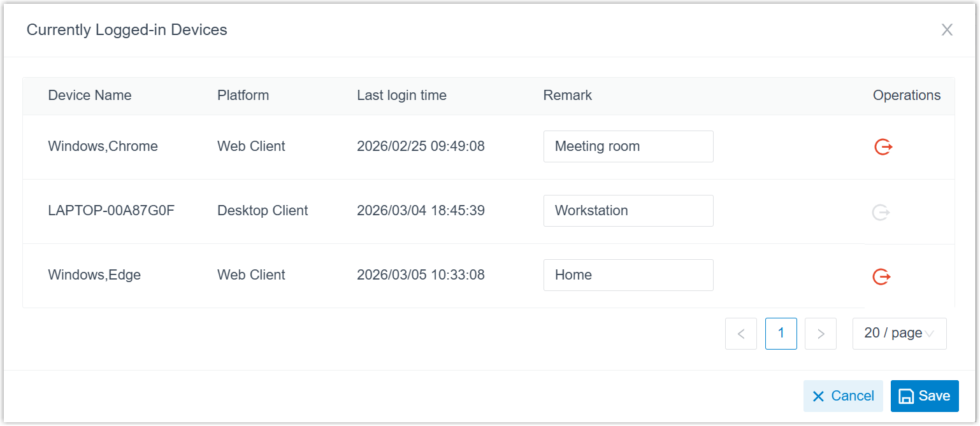Viewport: 980px width, 426px height.
Task: Select page 1 in pagination
Action: coord(781,334)
